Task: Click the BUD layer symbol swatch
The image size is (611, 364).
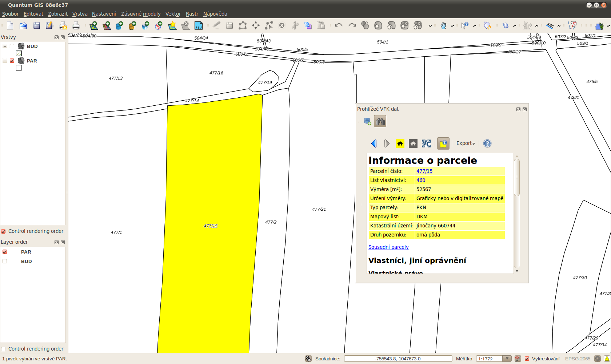Action: (x=19, y=53)
